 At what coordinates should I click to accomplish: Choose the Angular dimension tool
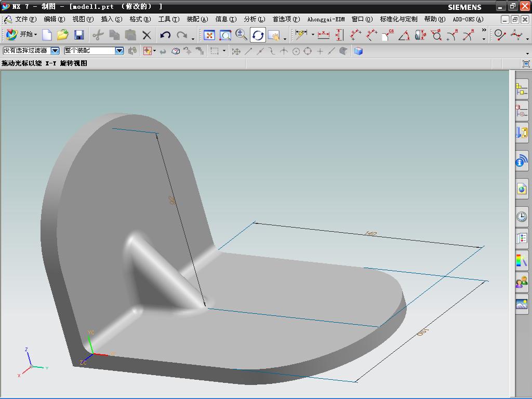coord(404,35)
